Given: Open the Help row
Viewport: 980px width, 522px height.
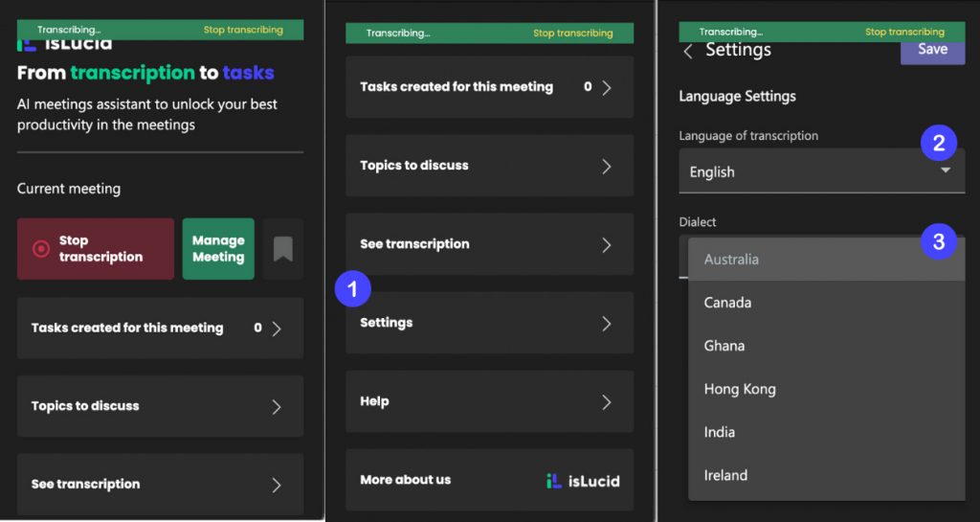Looking at the screenshot, I should pyautogui.click(x=489, y=401).
